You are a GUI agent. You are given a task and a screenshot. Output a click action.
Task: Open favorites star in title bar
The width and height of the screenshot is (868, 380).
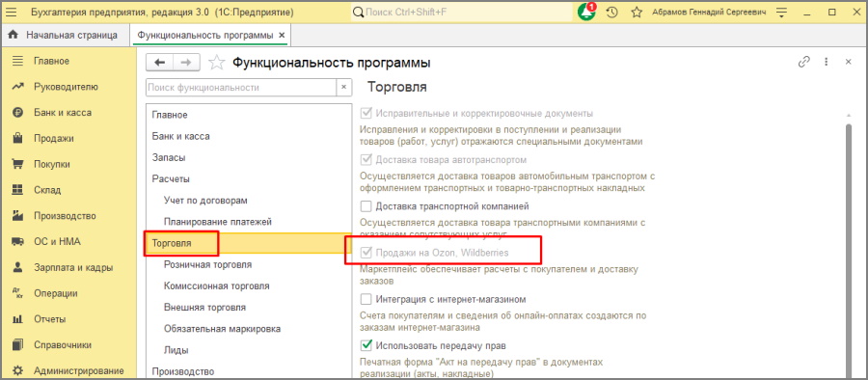click(x=637, y=12)
